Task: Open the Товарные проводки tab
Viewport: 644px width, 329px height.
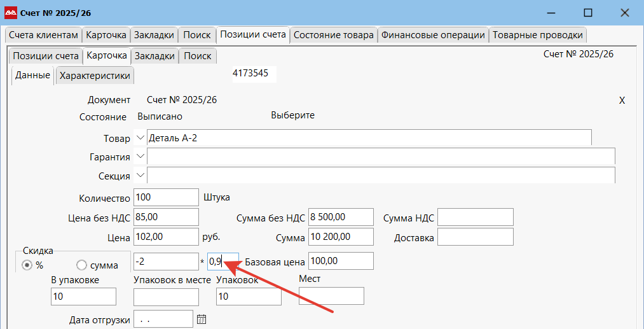Action: [537, 35]
